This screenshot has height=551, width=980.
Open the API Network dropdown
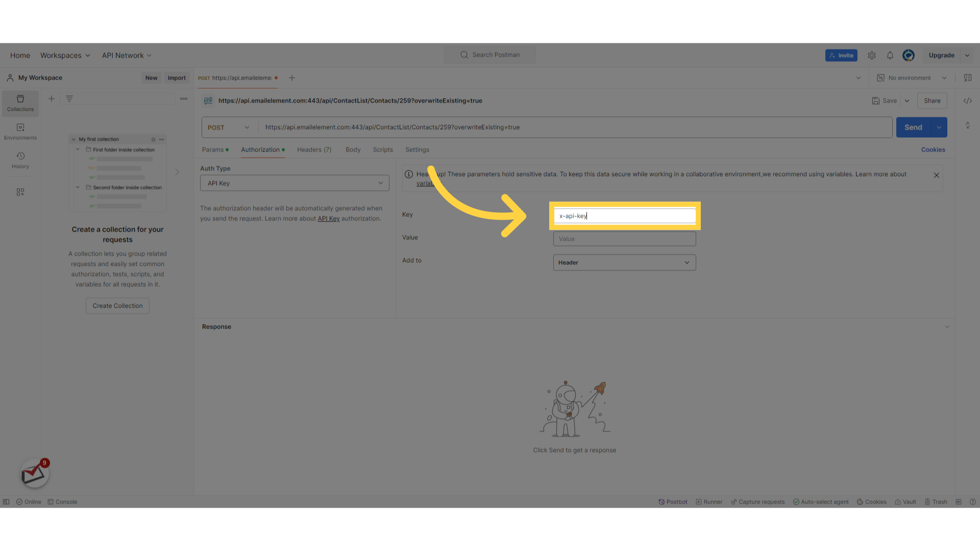coord(127,56)
